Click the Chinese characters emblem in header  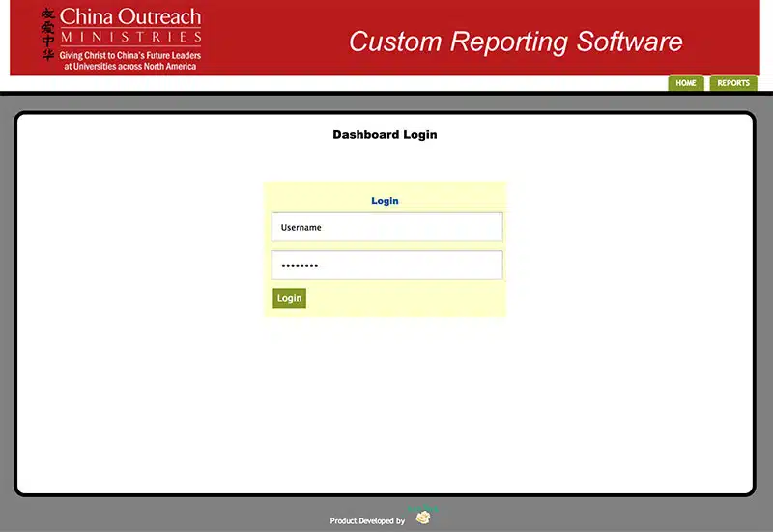click(x=48, y=34)
